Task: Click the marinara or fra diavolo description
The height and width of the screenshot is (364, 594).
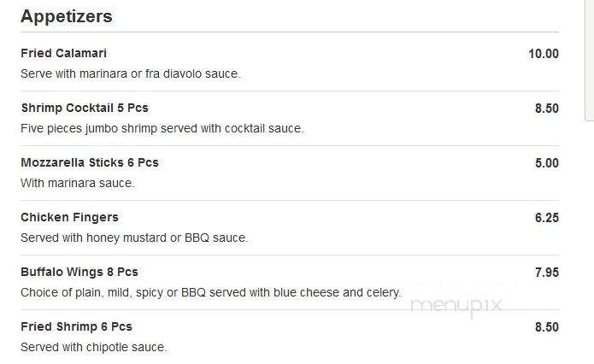Action: 131,73
